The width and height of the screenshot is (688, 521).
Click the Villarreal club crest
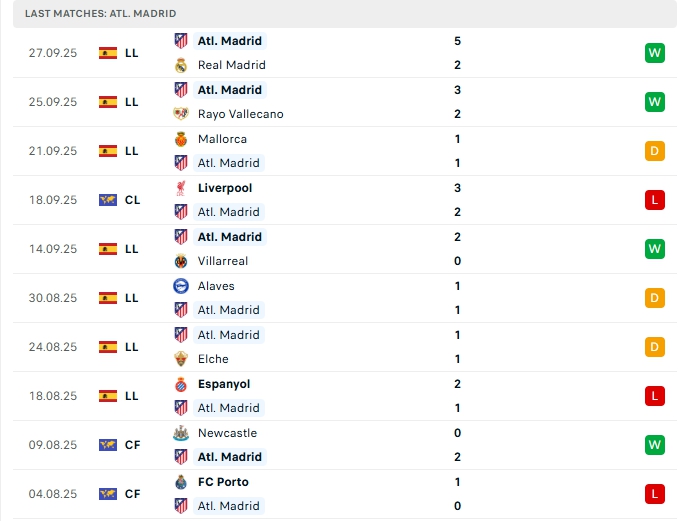(181, 261)
